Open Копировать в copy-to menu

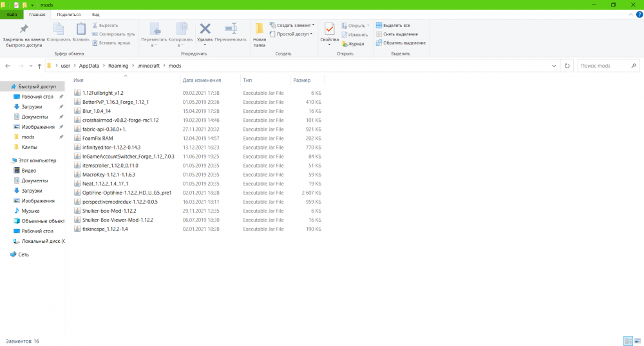click(180, 35)
